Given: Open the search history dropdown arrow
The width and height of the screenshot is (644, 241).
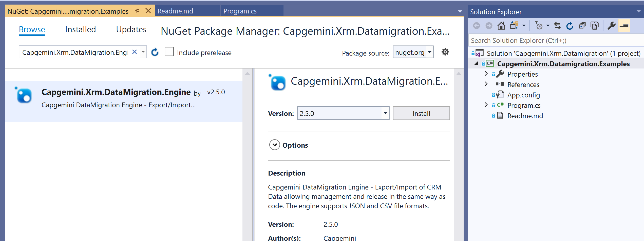Looking at the screenshot, I should pyautogui.click(x=143, y=52).
